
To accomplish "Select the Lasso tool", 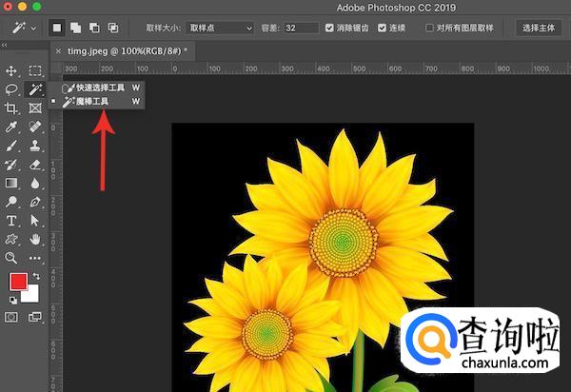I will pos(11,89).
